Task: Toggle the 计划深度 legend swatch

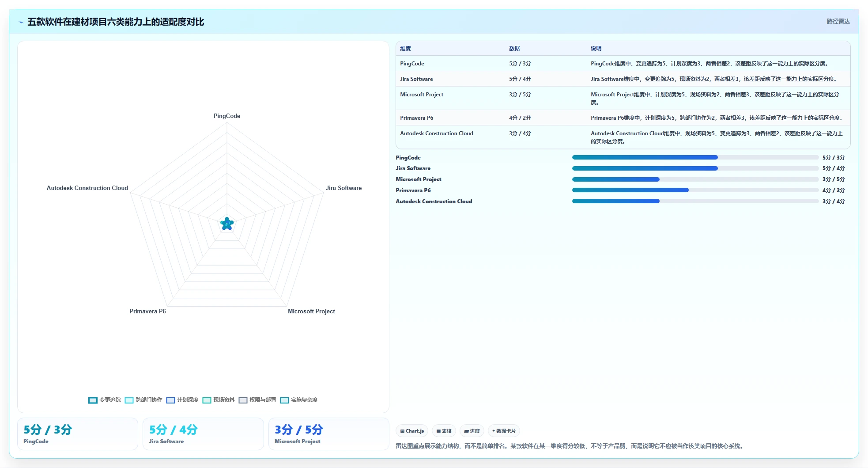Action: coord(170,400)
